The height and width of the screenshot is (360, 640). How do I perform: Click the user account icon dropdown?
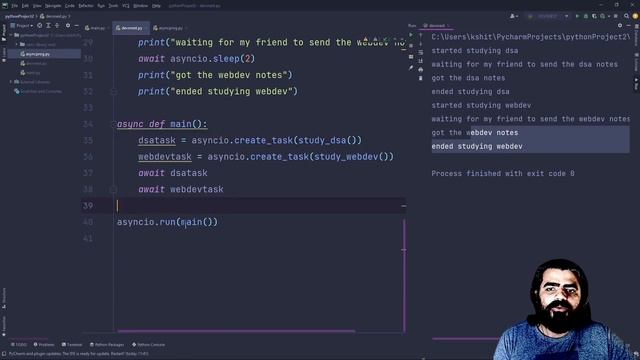click(513, 16)
